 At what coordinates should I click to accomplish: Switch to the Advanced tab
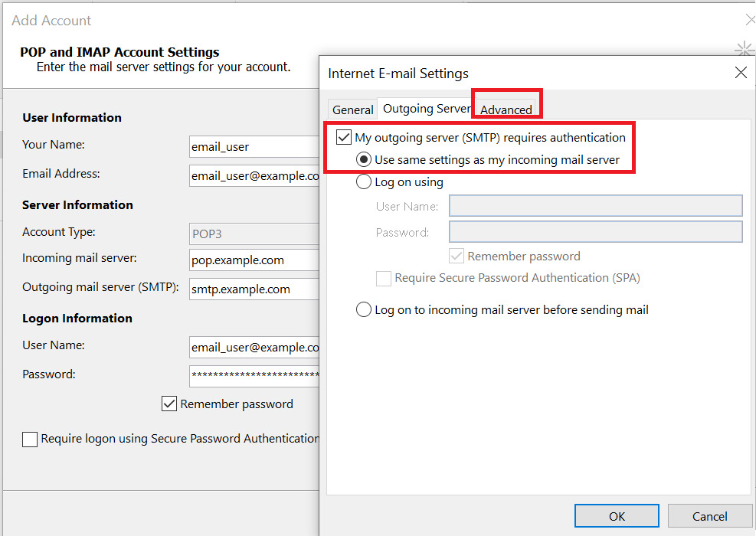pyautogui.click(x=506, y=109)
